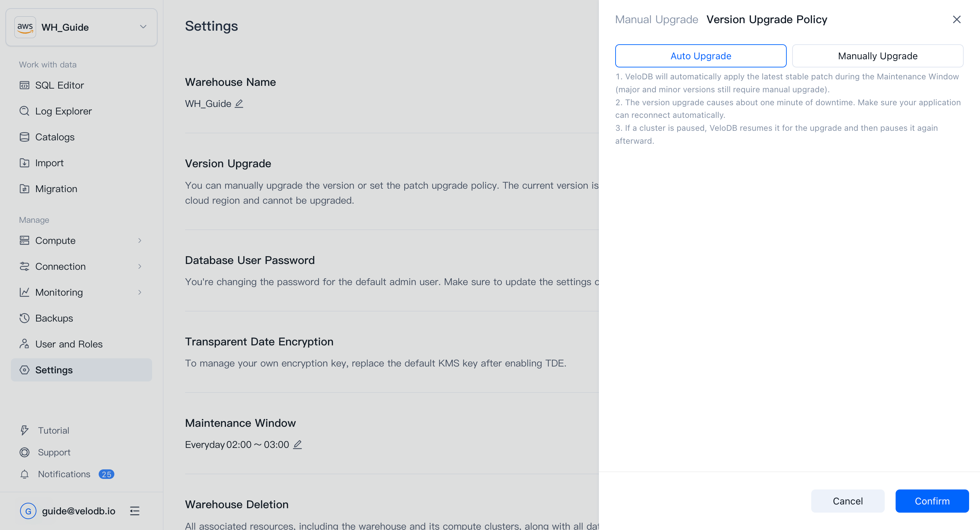The image size is (980, 530).
Task: Open User and Roles management
Action: [69, 344]
